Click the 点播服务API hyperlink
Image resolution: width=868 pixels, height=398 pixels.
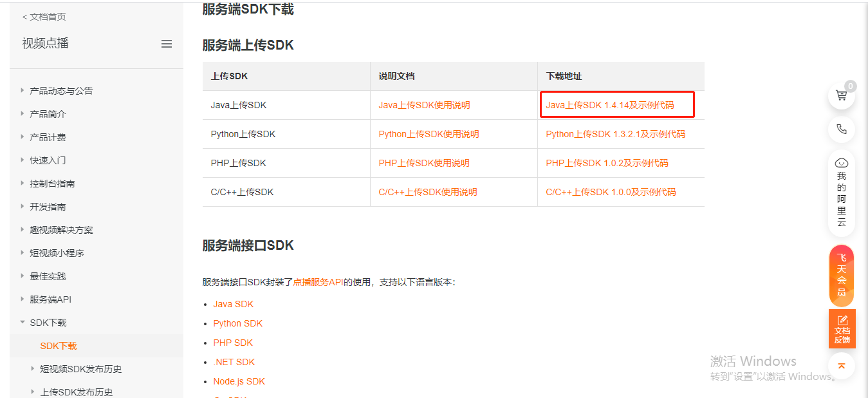point(318,282)
